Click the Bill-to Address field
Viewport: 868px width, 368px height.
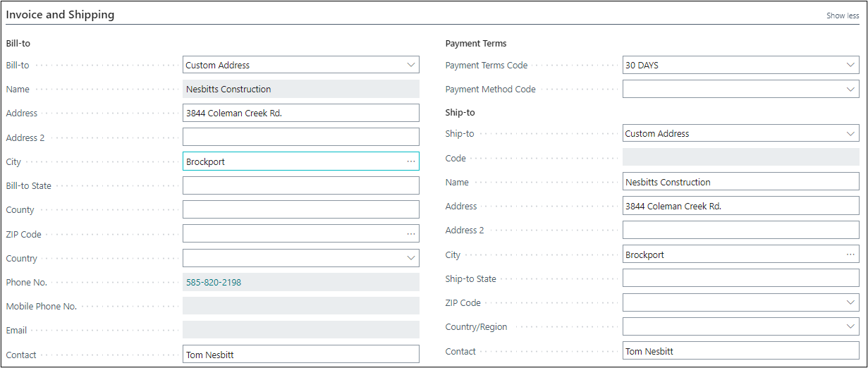point(300,113)
